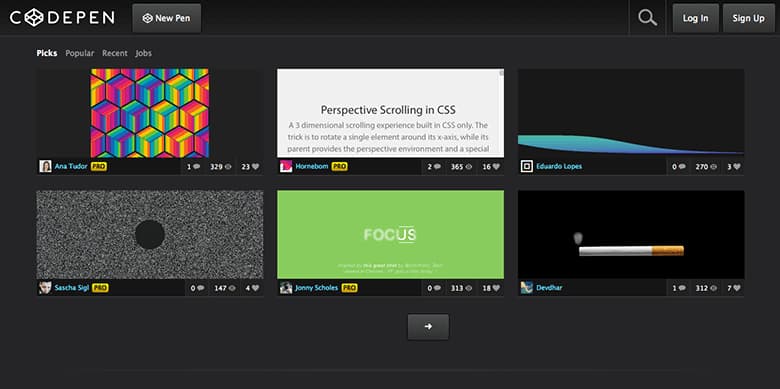Click Eduardo Lopes's avatar
Image resolution: width=780 pixels, height=389 pixels.
(x=527, y=167)
